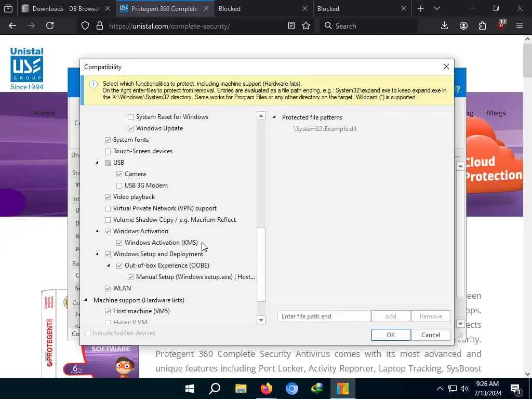Uncheck Camera under USB
This screenshot has height=399, width=532.
pyautogui.click(x=119, y=174)
